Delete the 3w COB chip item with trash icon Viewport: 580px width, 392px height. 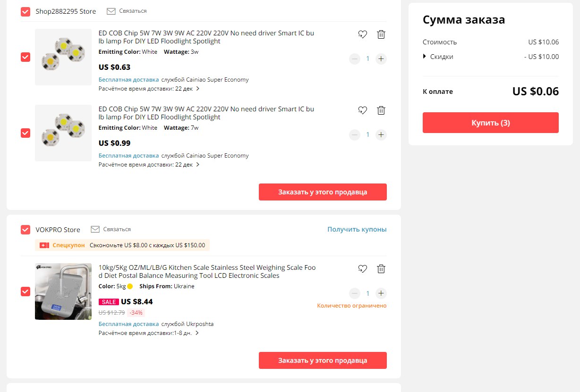click(381, 34)
